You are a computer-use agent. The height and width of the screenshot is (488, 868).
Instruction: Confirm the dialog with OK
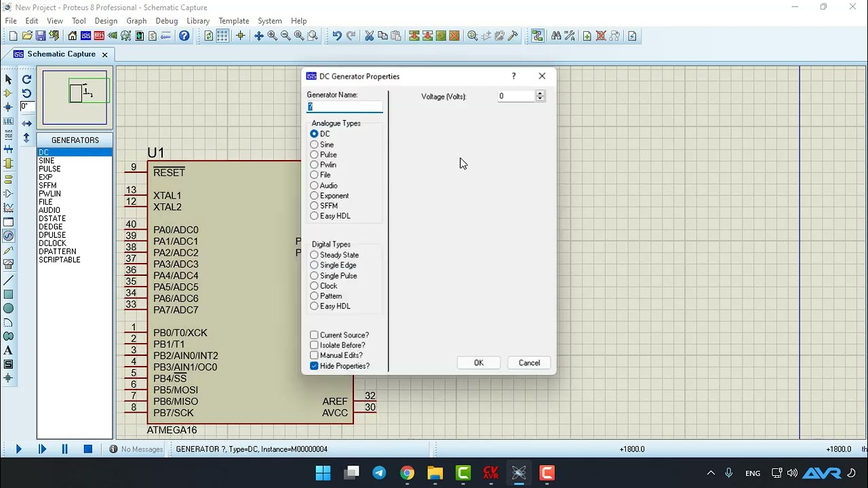[x=479, y=363]
